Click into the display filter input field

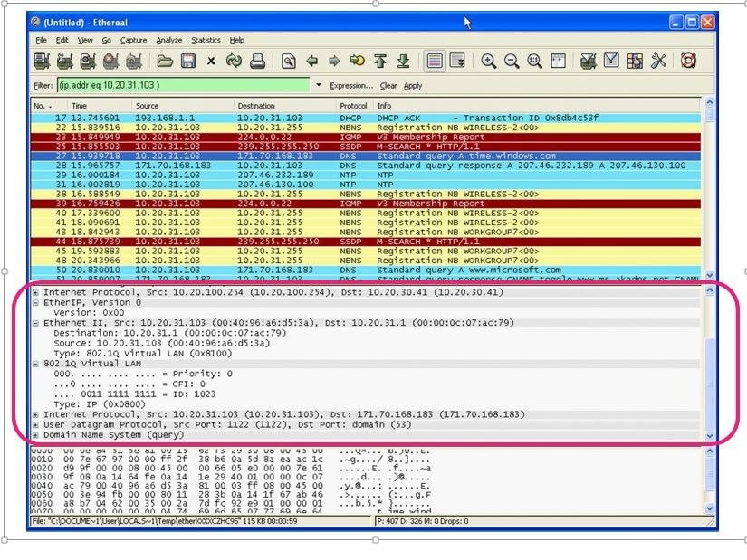(x=184, y=85)
